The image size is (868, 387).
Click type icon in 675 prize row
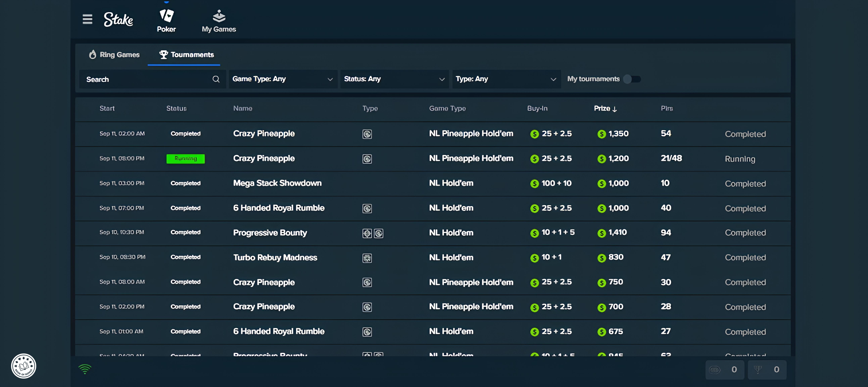tap(367, 332)
